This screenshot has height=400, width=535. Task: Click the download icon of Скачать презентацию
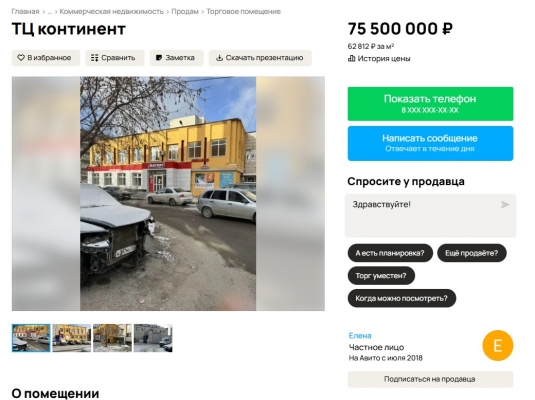[219, 58]
